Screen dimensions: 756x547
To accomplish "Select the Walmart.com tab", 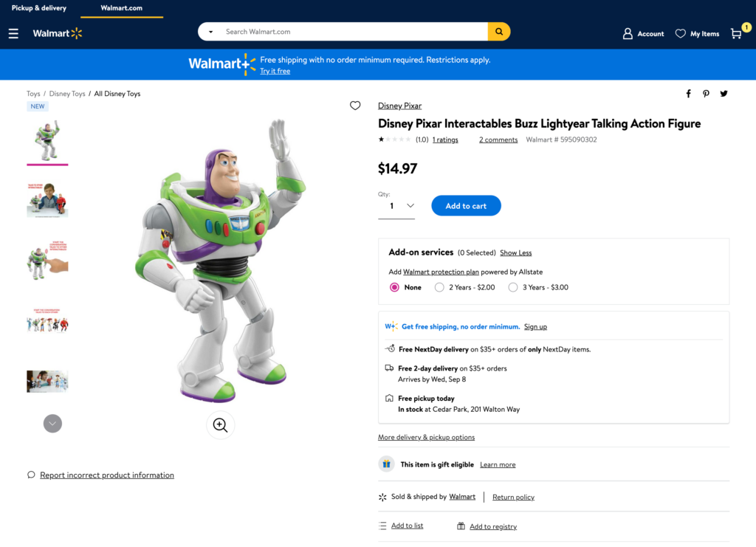I will tap(122, 8).
